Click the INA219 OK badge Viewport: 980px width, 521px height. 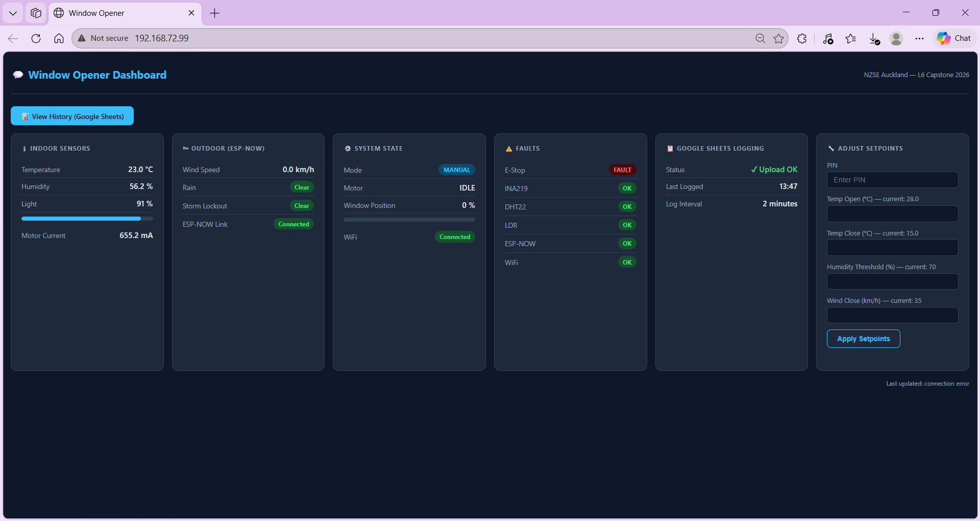(x=627, y=188)
